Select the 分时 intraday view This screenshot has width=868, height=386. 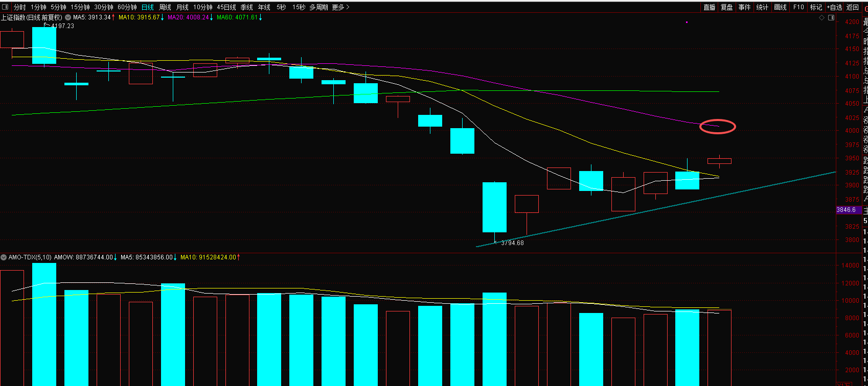tap(19, 7)
